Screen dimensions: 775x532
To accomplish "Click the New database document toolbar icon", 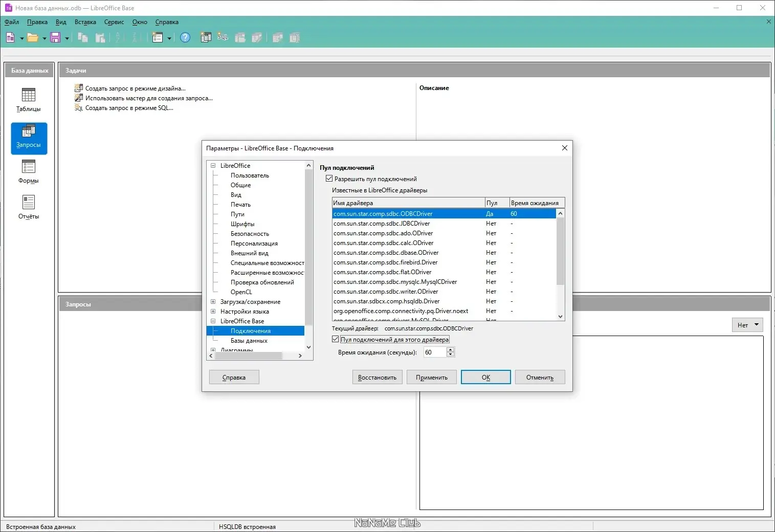I will 10,37.
